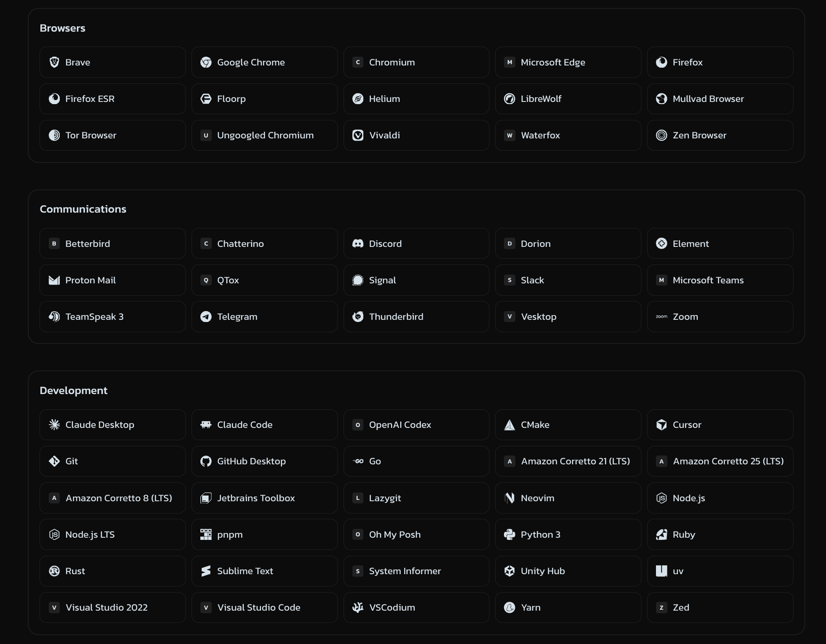Choose the Oh My Posh card
Viewport: 826px width, 644px height.
click(x=417, y=535)
